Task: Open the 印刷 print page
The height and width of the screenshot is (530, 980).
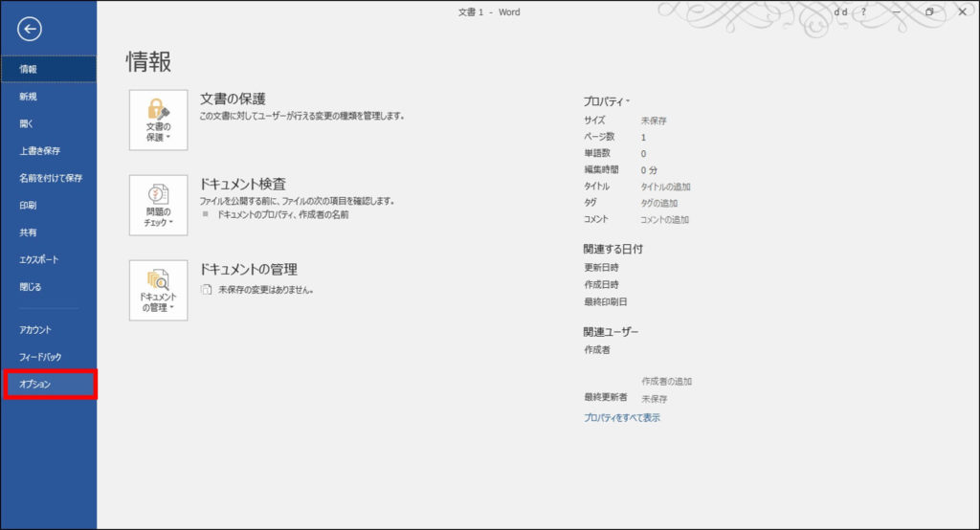Action: coord(48,205)
